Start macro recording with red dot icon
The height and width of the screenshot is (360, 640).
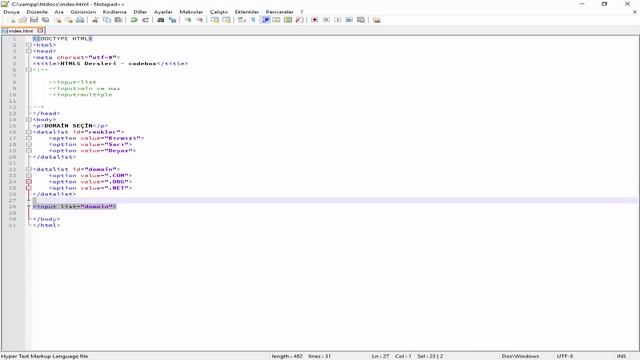314,20
